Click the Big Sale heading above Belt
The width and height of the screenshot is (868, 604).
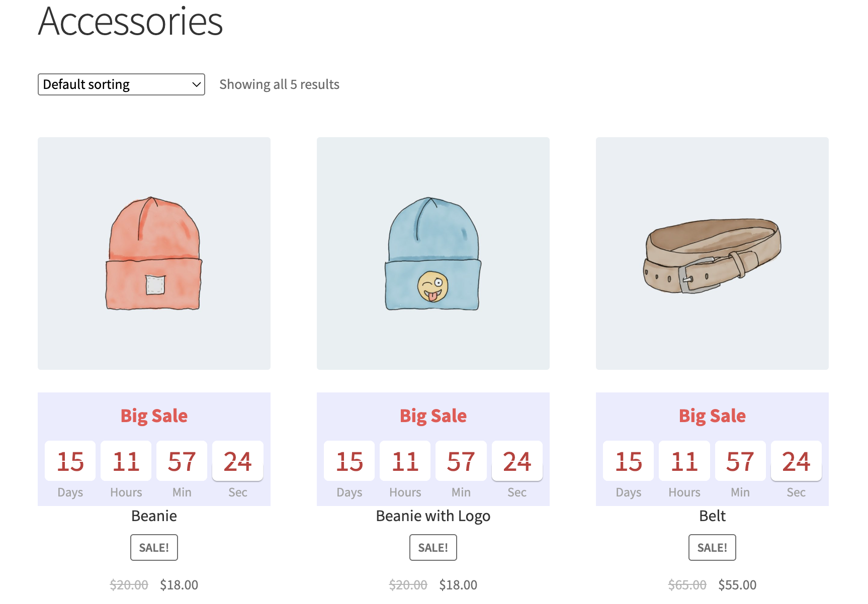click(x=712, y=416)
